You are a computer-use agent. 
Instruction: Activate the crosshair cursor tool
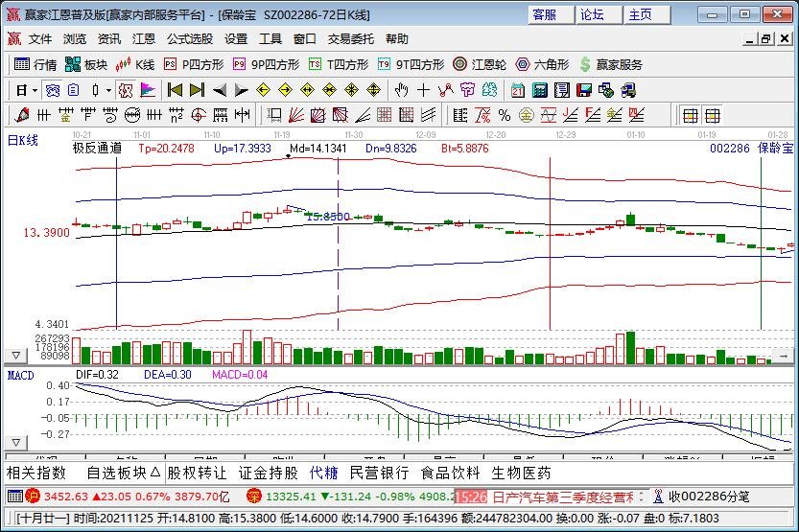[x=423, y=91]
